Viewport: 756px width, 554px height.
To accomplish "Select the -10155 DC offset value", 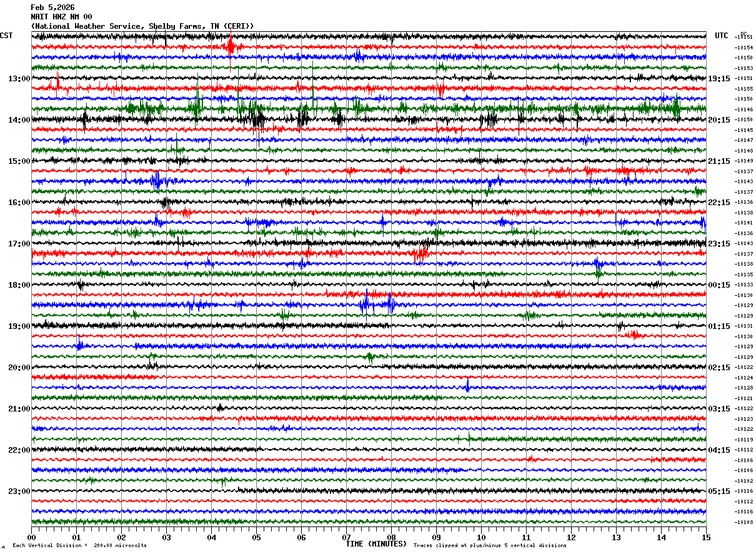I will [744, 89].
